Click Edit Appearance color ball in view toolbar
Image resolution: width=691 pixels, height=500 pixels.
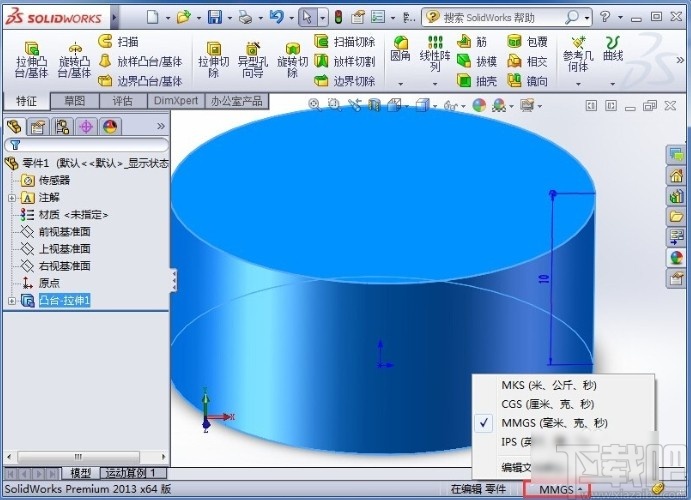479,105
